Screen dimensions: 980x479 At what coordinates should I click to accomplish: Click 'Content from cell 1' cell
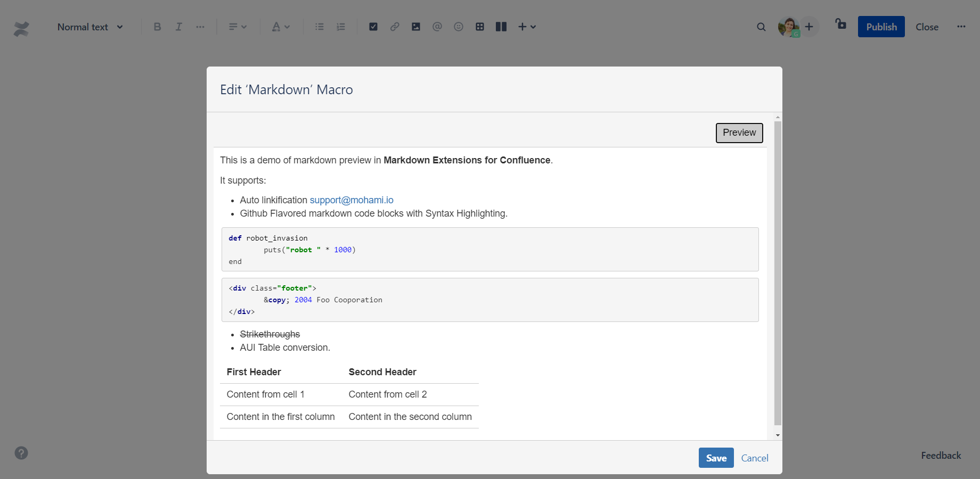281,395
